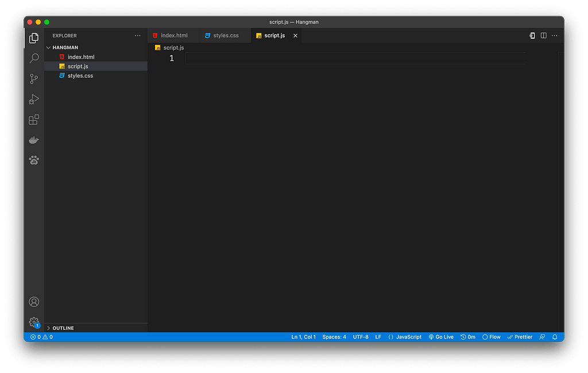Open the Manage gear icon

coord(34,322)
